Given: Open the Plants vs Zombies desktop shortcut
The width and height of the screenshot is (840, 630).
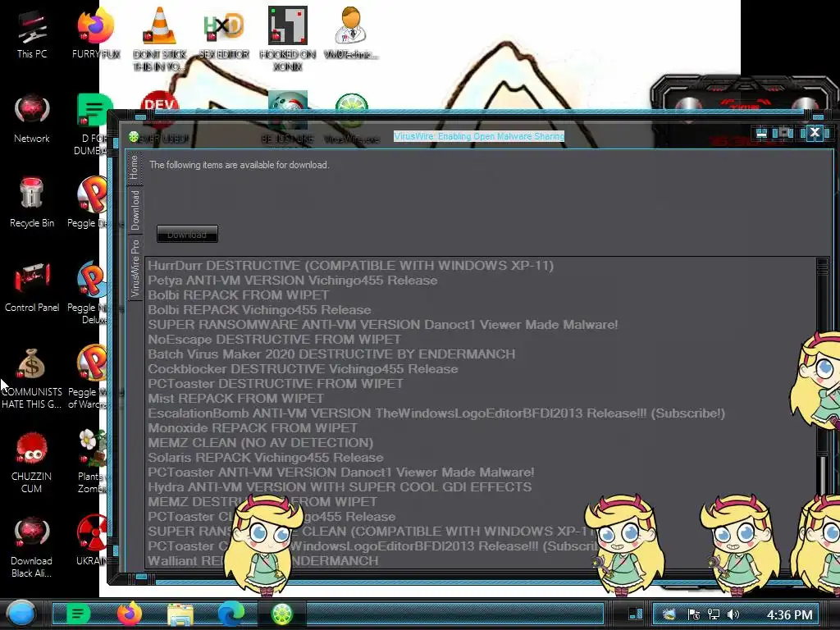Looking at the screenshot, I should coord(92,461).
